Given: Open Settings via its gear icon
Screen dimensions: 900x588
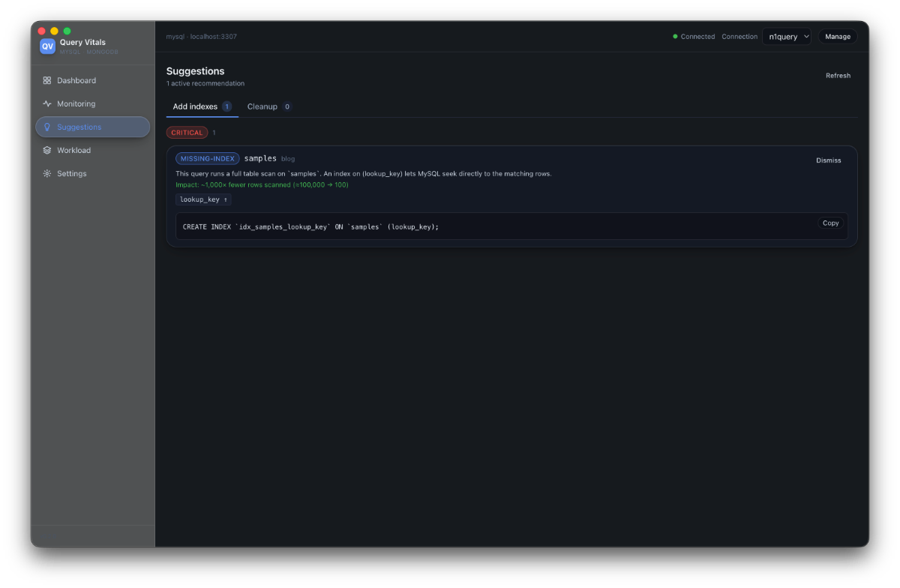Looking at the screenshot, I should click(x=47, y=173).
